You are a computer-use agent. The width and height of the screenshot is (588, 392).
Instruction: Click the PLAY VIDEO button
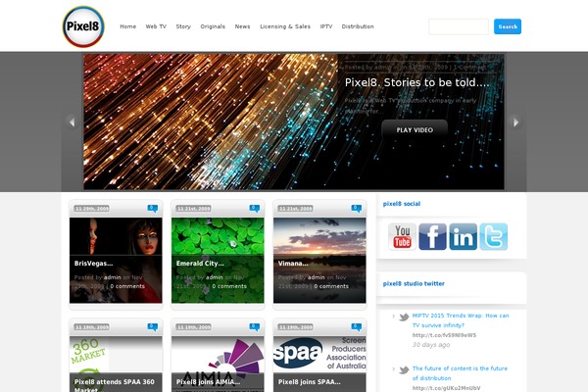[415, 129]
